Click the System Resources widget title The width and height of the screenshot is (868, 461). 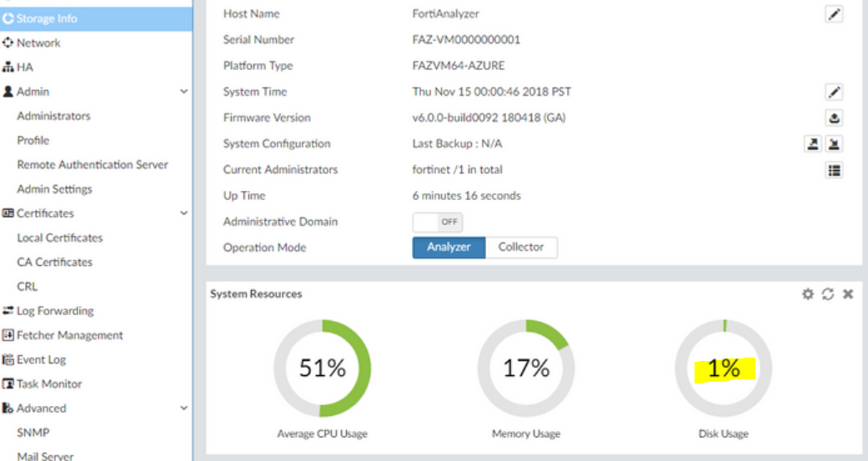256,294
